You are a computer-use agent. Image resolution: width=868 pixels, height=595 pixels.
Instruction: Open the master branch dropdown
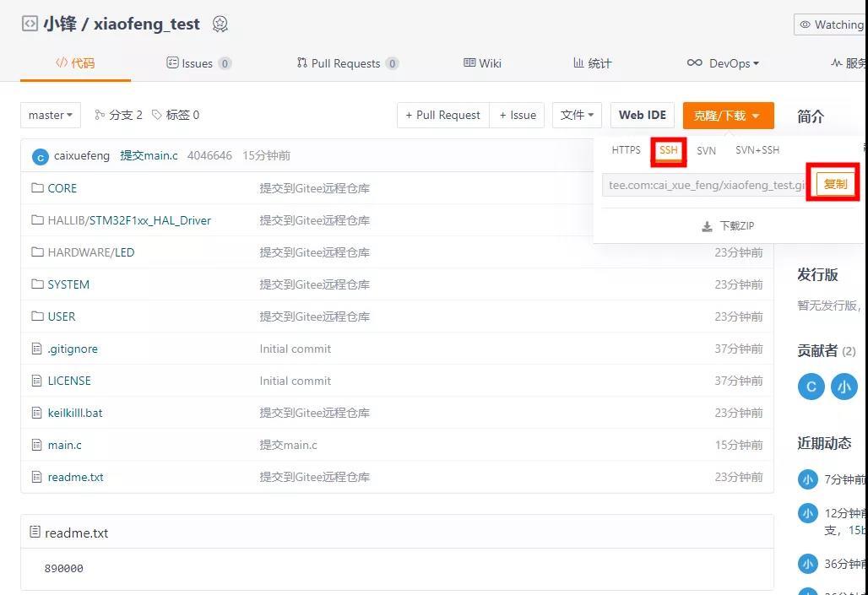tap(51, 115)
